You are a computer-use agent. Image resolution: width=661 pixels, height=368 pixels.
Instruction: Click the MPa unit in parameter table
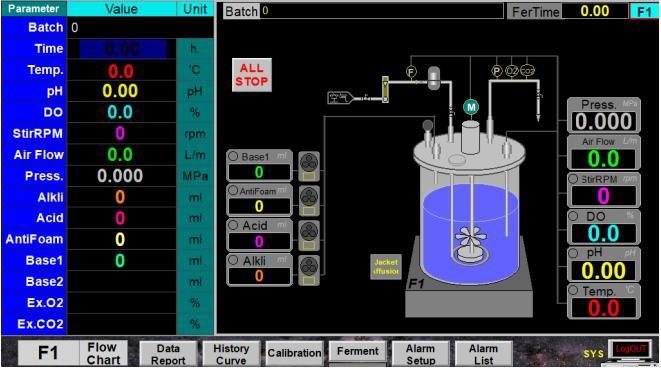pyautogui.click(x=195, y=176)
